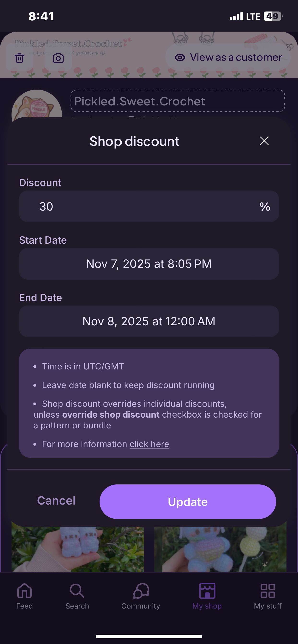Switch to the Community tab
This screenshot has width=298, height=644.
tap(141, 596)
